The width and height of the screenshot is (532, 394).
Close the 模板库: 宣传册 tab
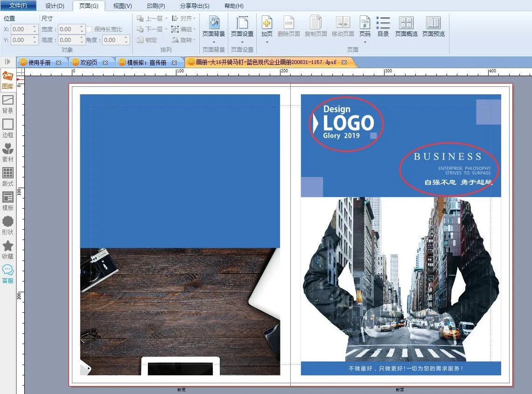pyautogui.click(x=175, y=63)
